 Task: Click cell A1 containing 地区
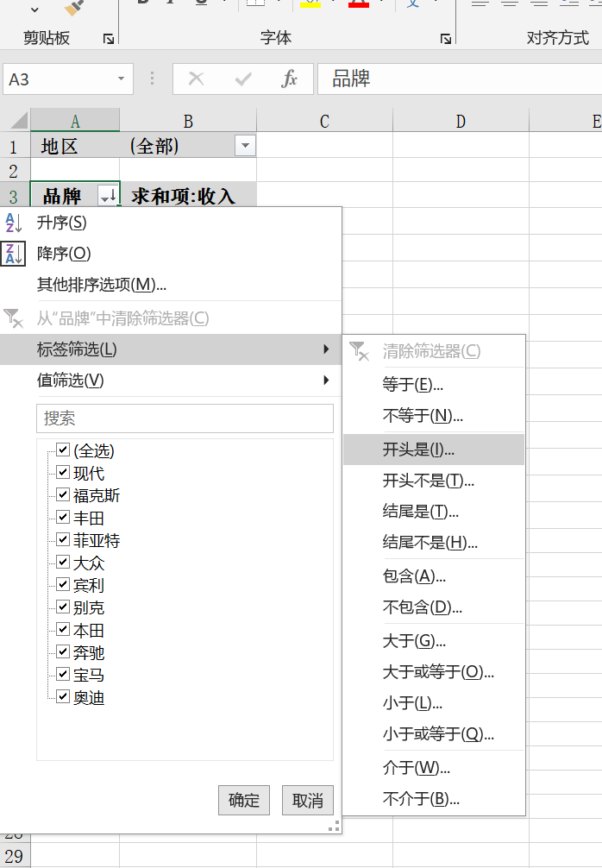75,146
